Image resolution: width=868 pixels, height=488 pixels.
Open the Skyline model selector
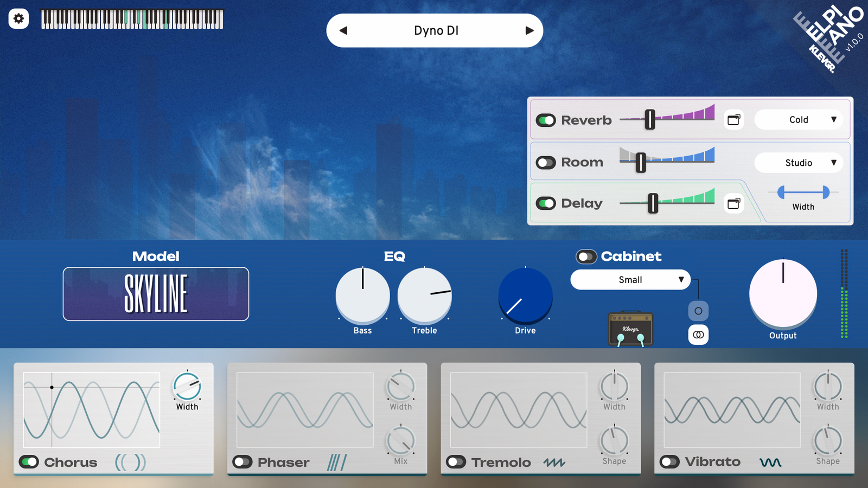tap(156, 293)
